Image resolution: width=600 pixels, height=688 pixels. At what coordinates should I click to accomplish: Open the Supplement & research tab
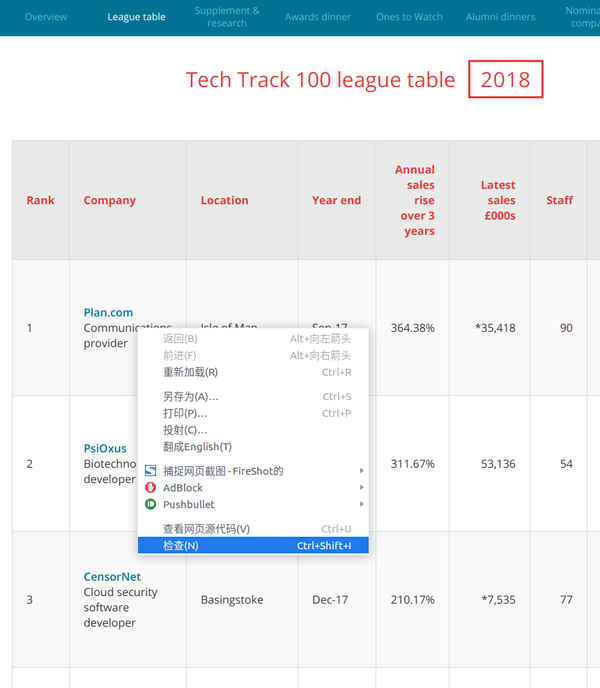(x=227, y=17)
